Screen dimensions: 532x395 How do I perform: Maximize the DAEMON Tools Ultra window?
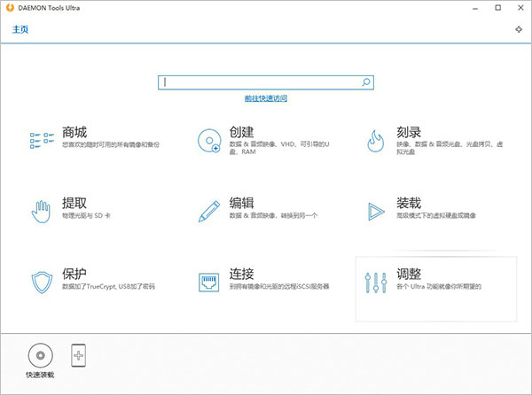click(497, 8)
